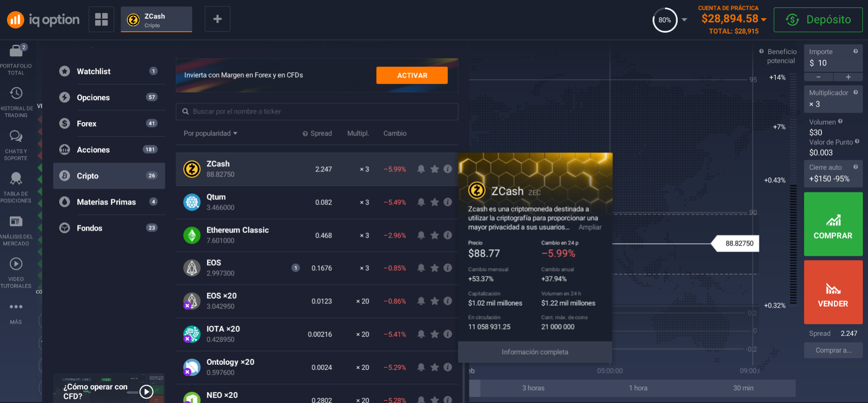Click the asset grid layout icon
This screenshot has width=868, height=403.
101,19
